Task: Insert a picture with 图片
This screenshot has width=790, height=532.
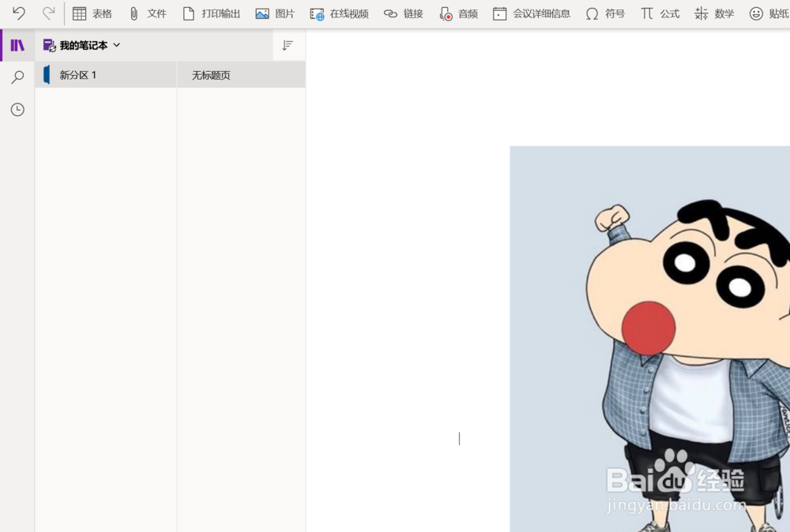Action: (275, 13)
